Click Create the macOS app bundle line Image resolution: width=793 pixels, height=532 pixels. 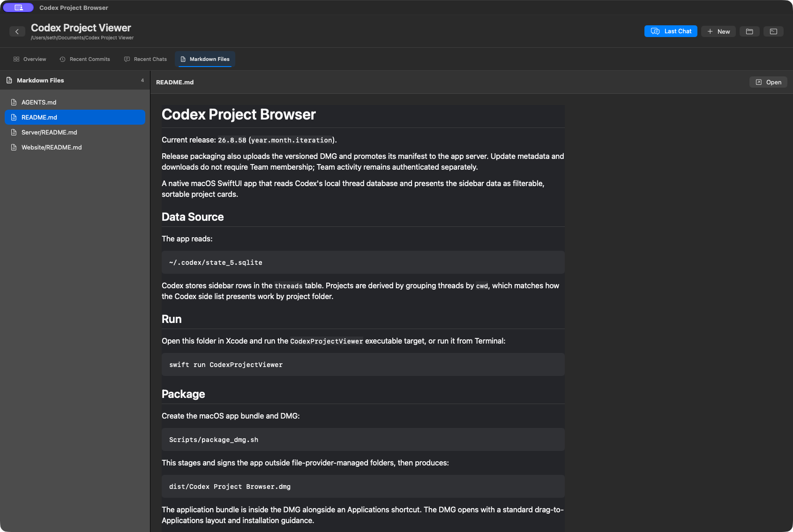[231, 416]
